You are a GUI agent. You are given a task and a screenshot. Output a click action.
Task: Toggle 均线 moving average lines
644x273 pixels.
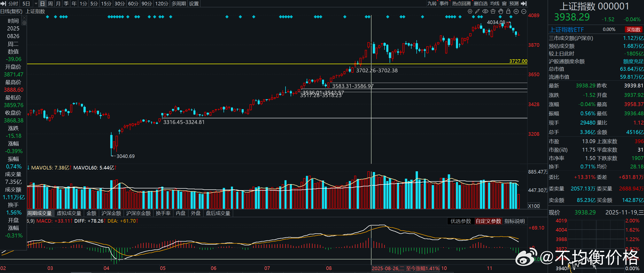click(x=495, y=4)
